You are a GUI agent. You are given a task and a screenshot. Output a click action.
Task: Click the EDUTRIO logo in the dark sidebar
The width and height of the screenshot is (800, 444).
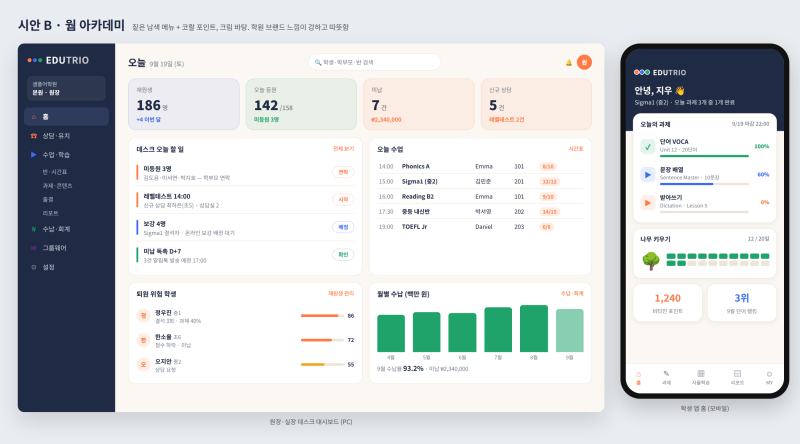58,60
